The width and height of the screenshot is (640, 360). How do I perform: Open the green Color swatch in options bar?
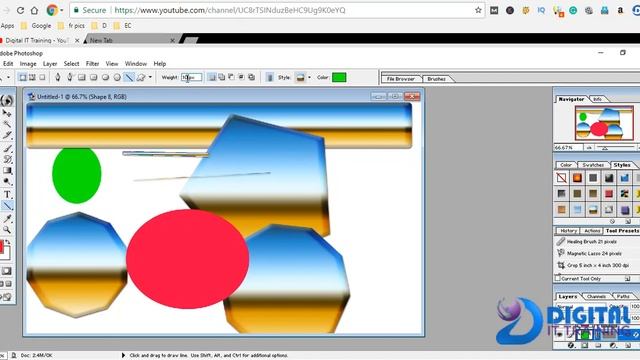coord(339,77)
